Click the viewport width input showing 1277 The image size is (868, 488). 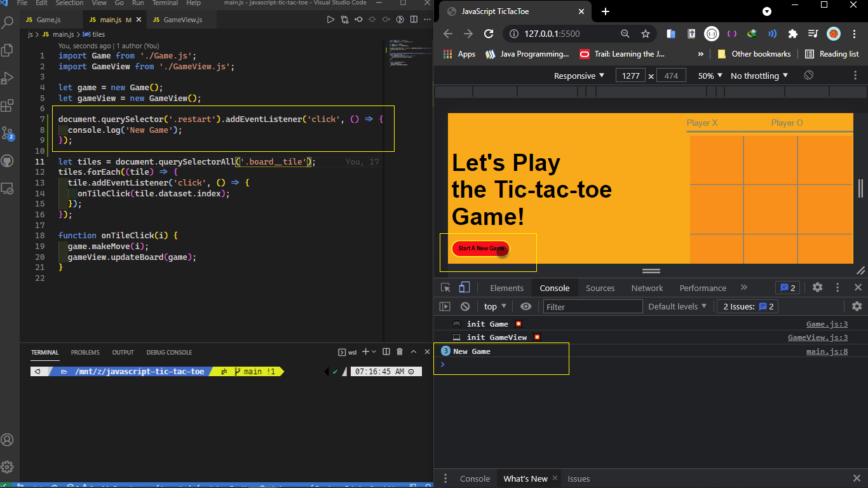pyautogui.click(x=630, y=75)
